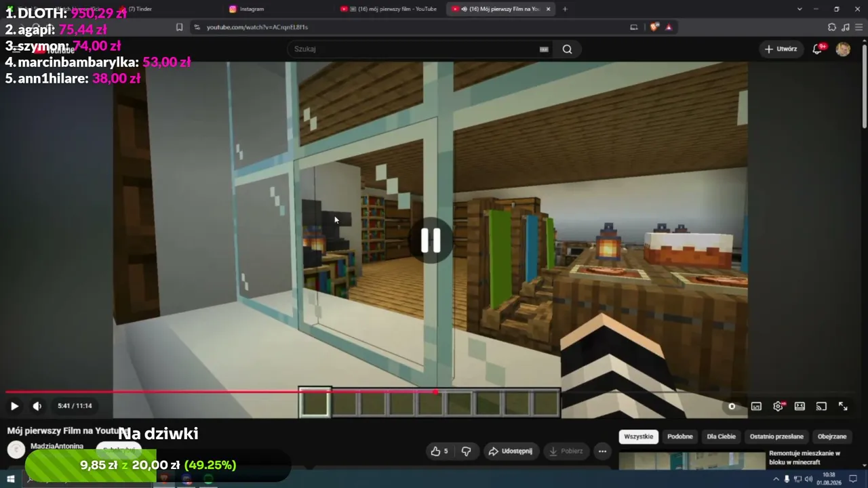868x488 pixels.
Task: Open the media control music note icon
Action: pos(846,27)
